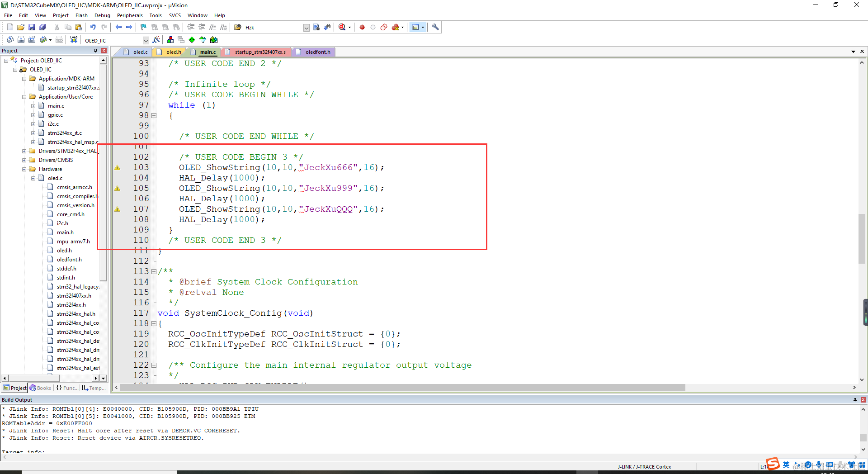
Task: Translate the current file
Action: pos(10,40)
